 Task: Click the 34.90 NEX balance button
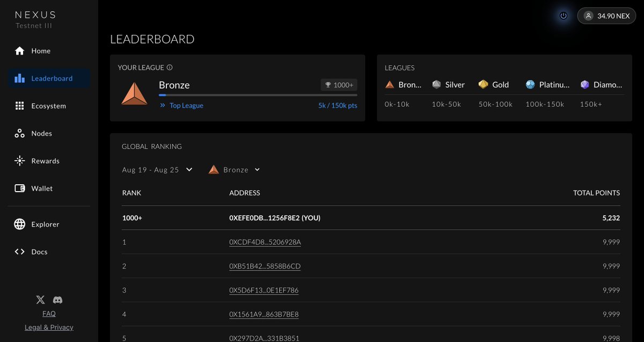coord(606,16)
